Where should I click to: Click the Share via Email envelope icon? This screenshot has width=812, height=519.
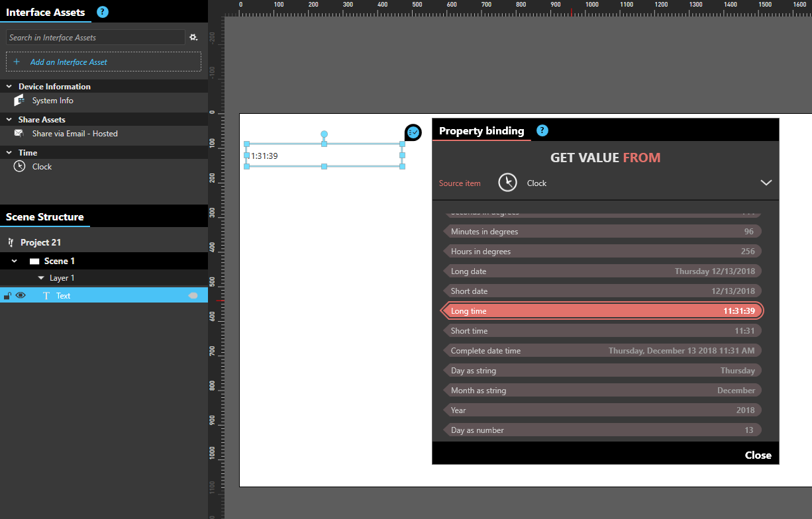20,133
